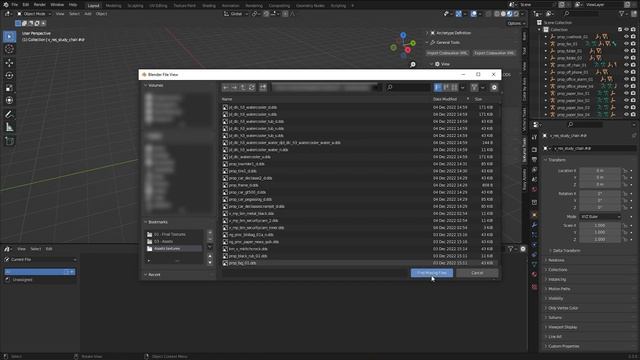
Task: Expand the Delta Transform panel
Action: tap(566, 251)
